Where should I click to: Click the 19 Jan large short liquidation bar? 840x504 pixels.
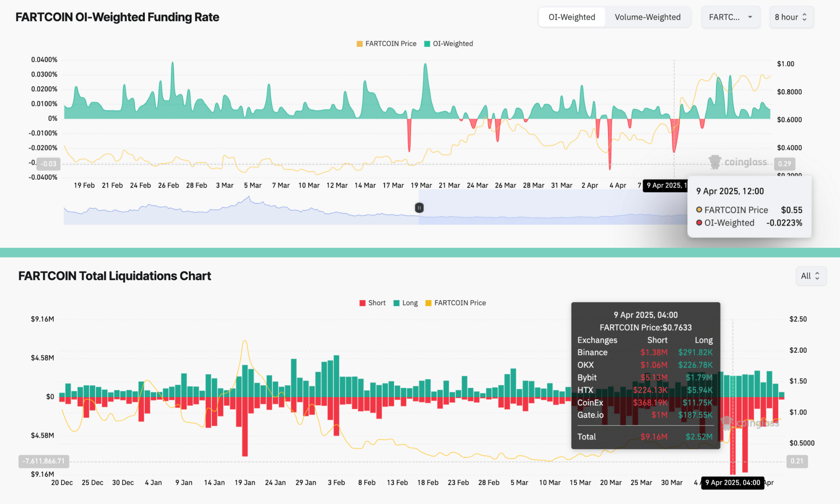245,426
